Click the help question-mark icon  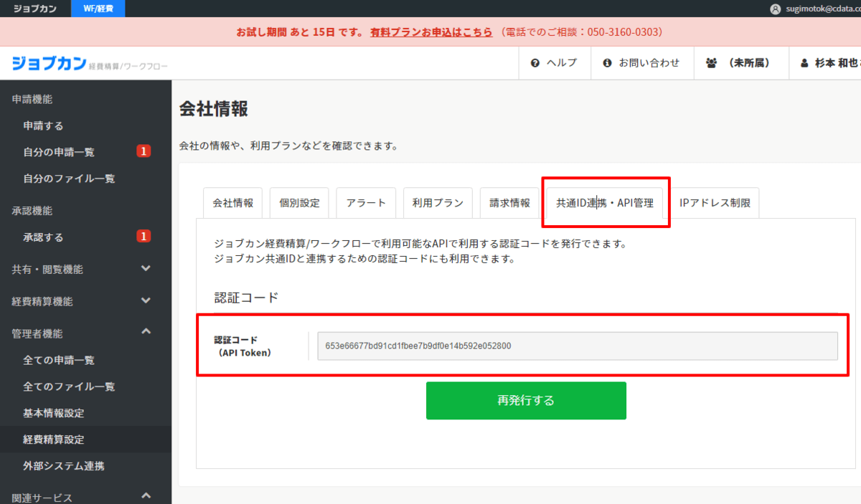pos(535,63)
